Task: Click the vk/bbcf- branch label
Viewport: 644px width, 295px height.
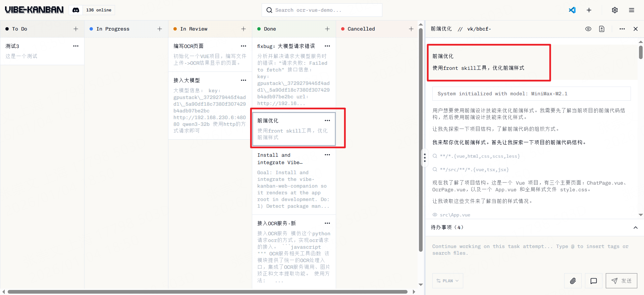Action: coord(479,29)
